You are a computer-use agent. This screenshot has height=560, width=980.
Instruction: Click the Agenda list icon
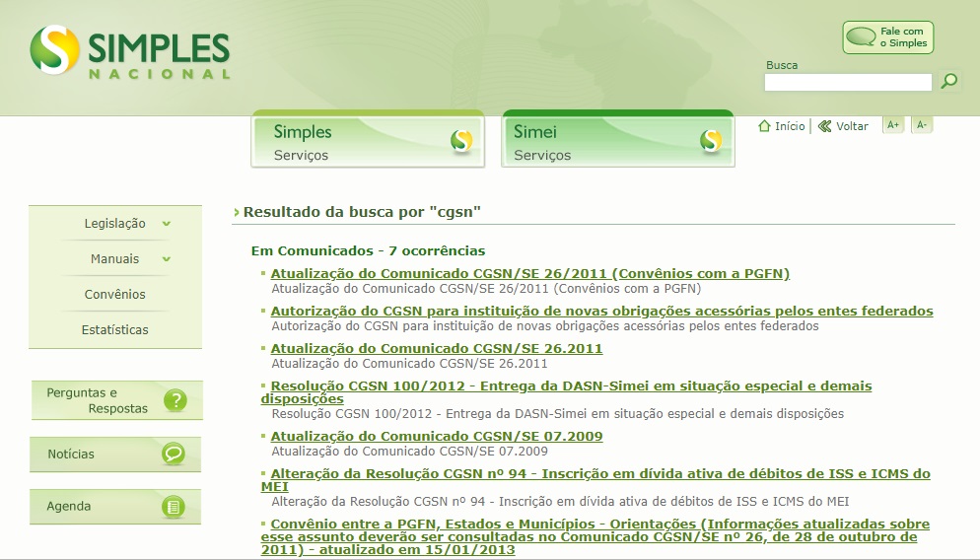(174, 506)
